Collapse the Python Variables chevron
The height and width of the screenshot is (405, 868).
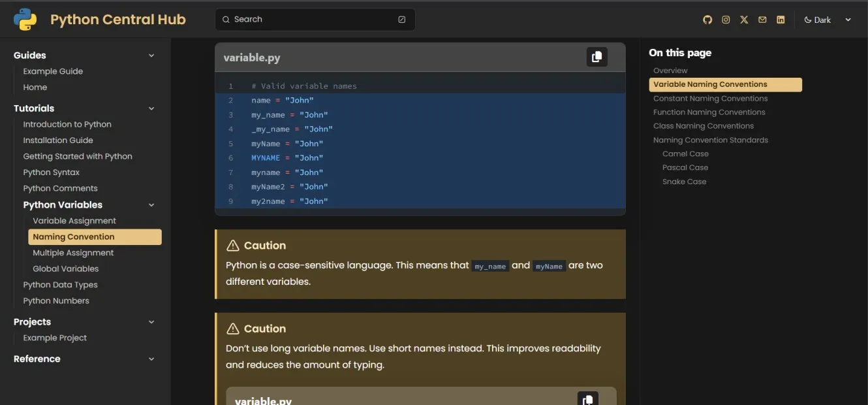coord(151,205)
